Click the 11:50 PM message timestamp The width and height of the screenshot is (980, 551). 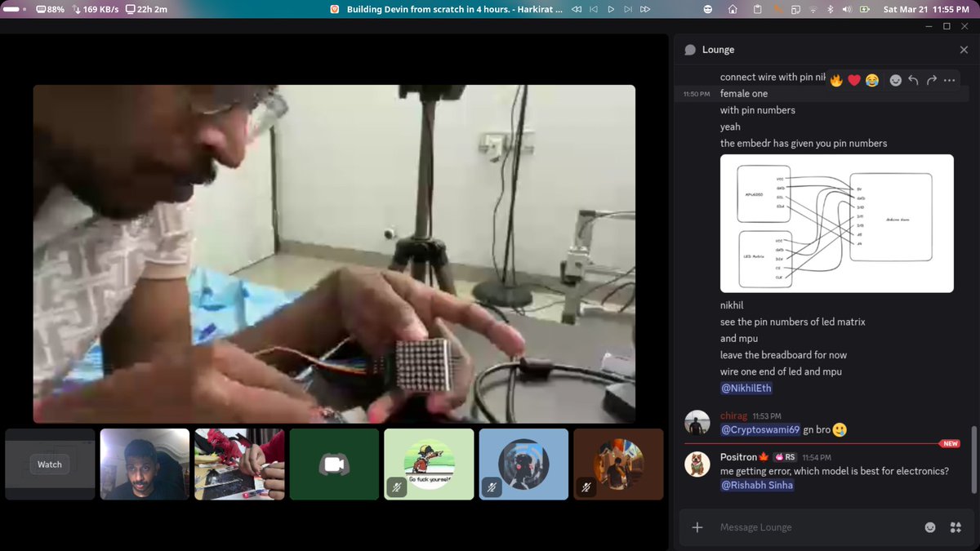coord(697,95)
